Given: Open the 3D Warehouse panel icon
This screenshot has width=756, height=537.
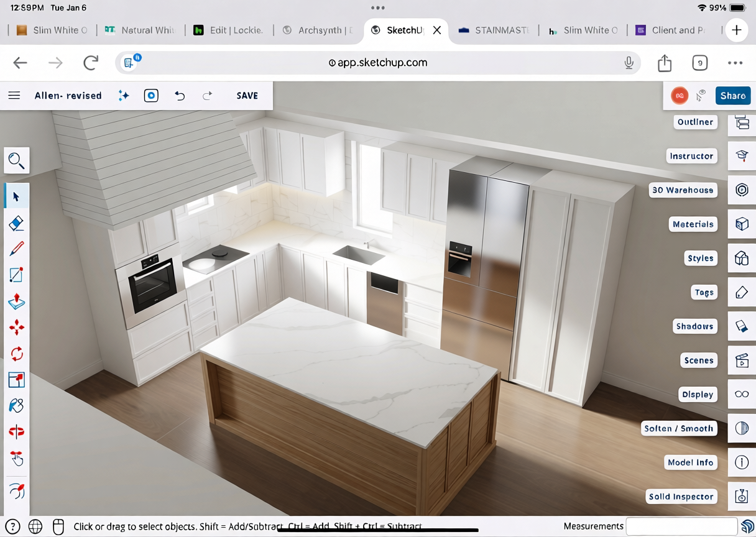Looking at the screenshot, I should [x=742, y=190].
